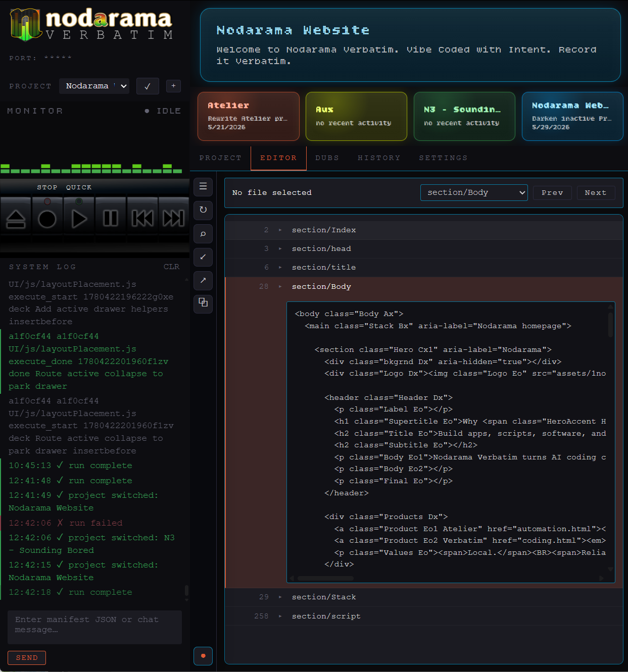Click the '<body class="Body Ax">' code line
This screenshot has height=672, width=628.
(349, 314)
